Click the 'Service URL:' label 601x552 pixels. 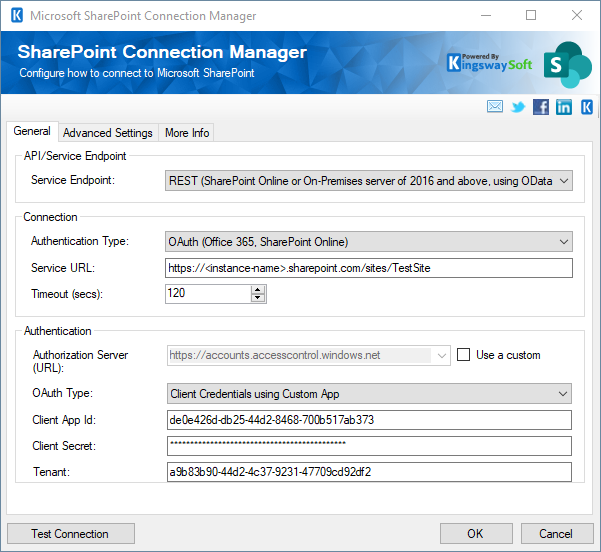(63, 268)
